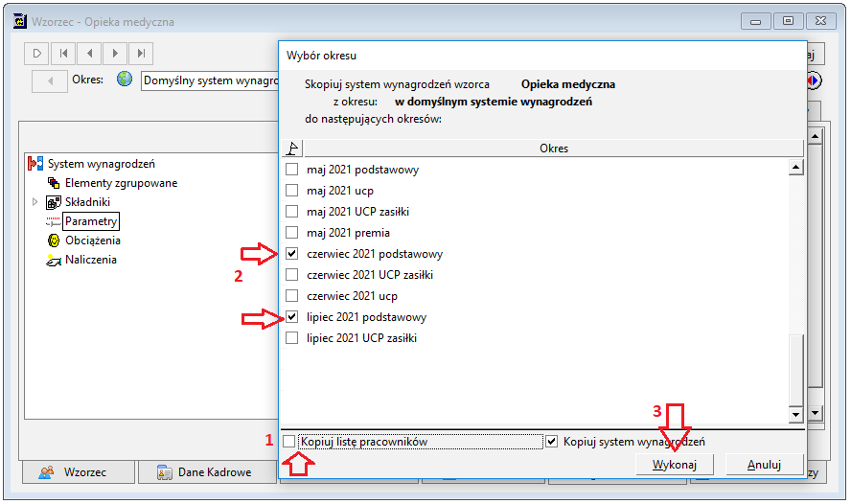The image size is (851, 504).
Task: Click the play/run navigation button in toolbar
Action: point(37,53)
